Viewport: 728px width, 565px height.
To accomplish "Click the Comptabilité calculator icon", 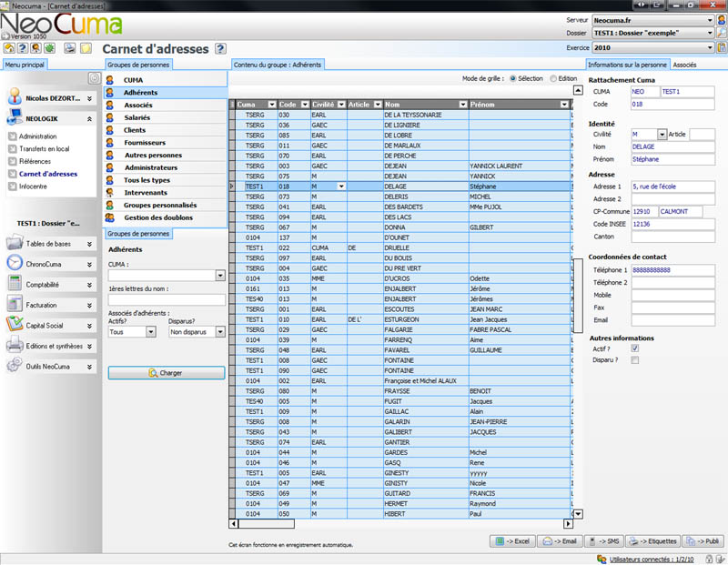I will (15, 283).
